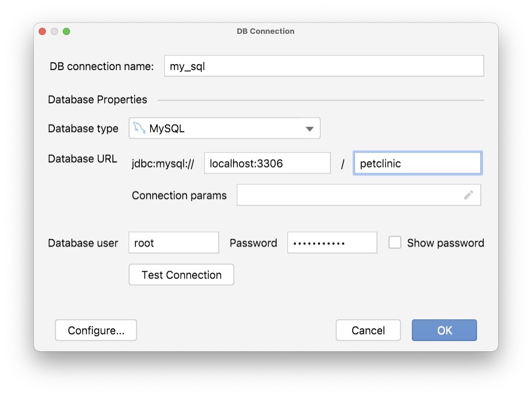Click the DB connection name input showing my_sql

[324, 66]
